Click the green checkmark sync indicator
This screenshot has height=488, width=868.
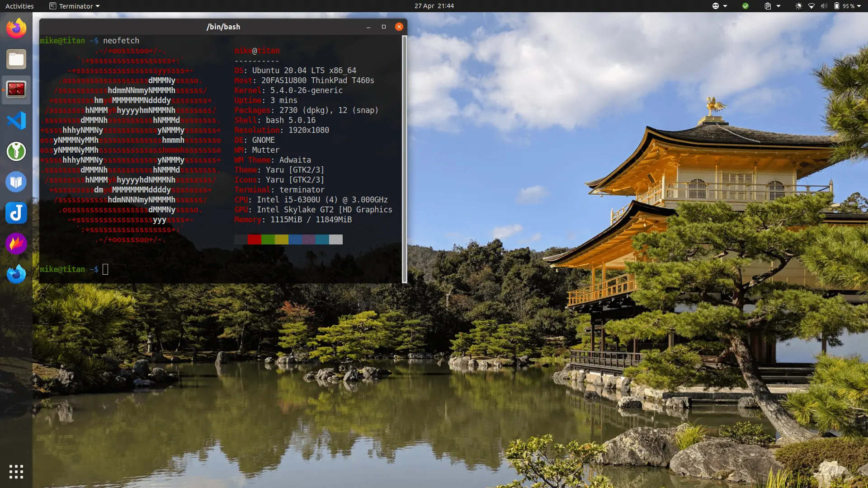(745, 6)
